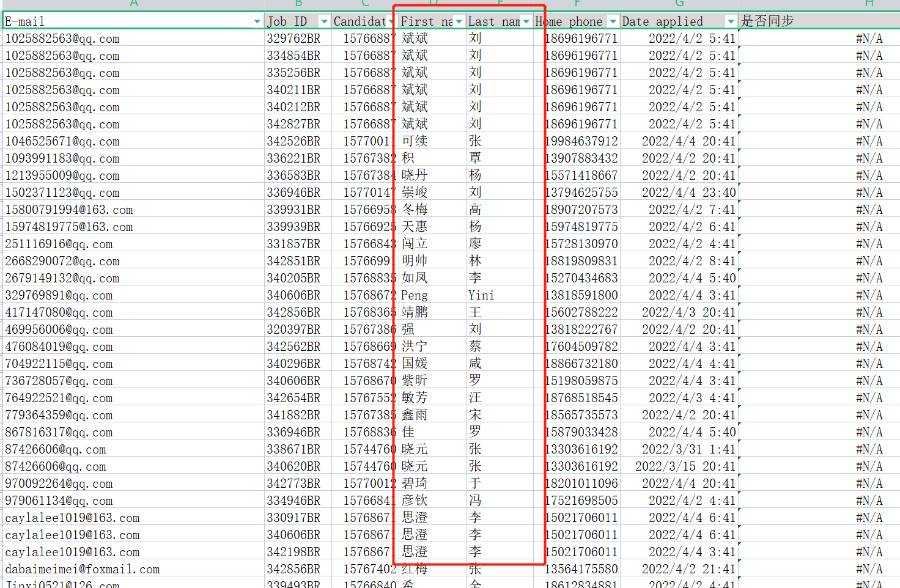Select email 1502371123@qq.com
The image size is (900, 588).
(x=62, y=193)
